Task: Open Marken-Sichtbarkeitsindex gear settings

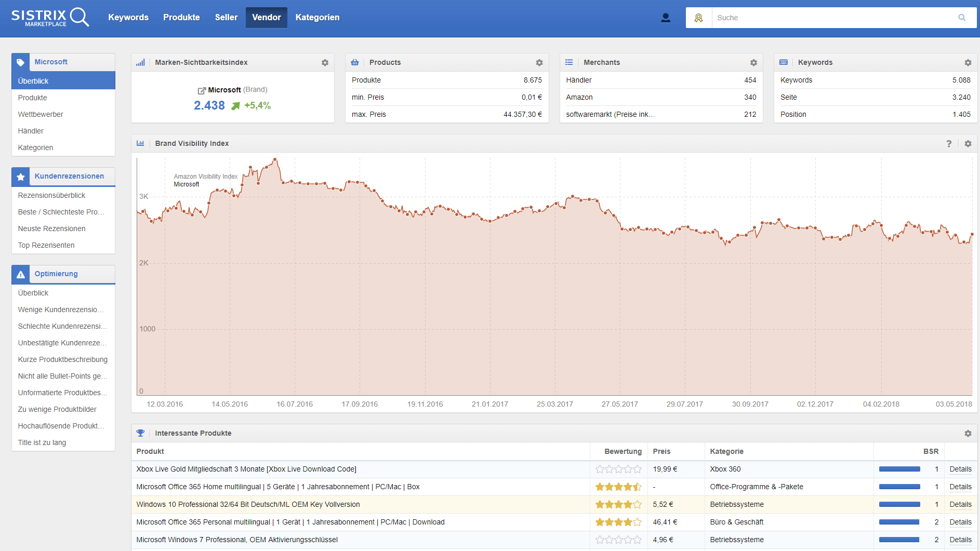Action: pos(325,62)
